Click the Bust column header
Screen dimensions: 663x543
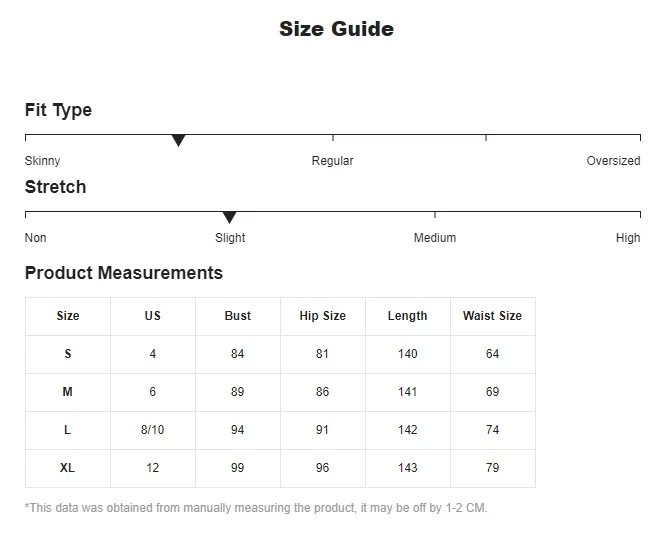point(238,316)
